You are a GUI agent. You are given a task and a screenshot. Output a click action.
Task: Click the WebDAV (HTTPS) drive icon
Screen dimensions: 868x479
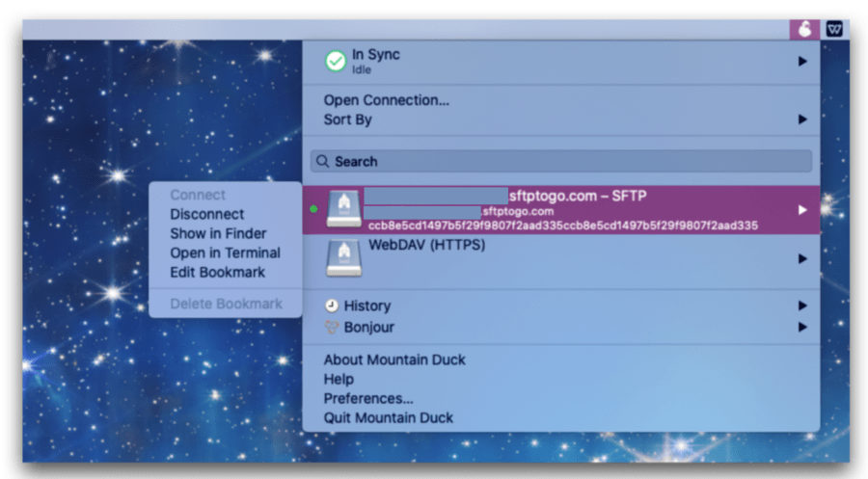pyautogui.click(x=343, y=258)
